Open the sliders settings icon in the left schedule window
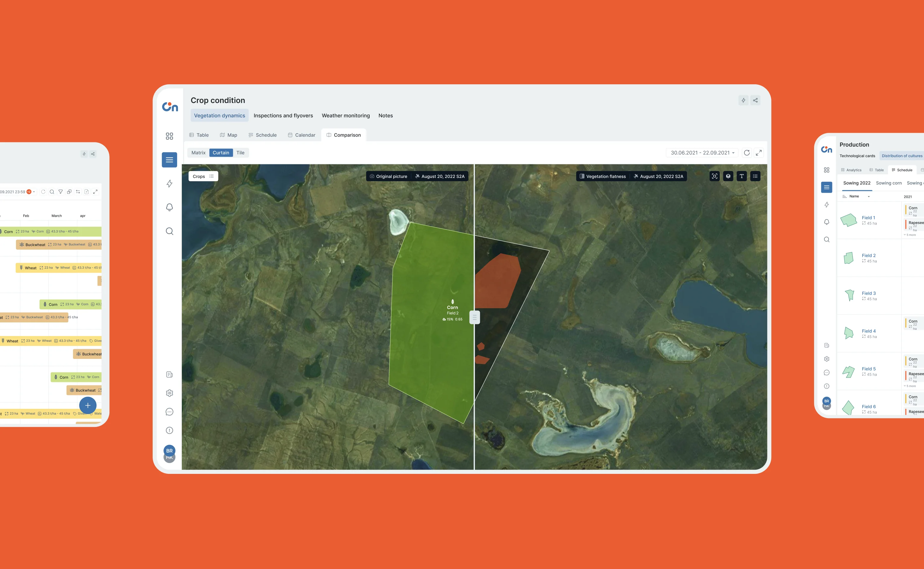924x569 pixels. click(x=78, y=192)
